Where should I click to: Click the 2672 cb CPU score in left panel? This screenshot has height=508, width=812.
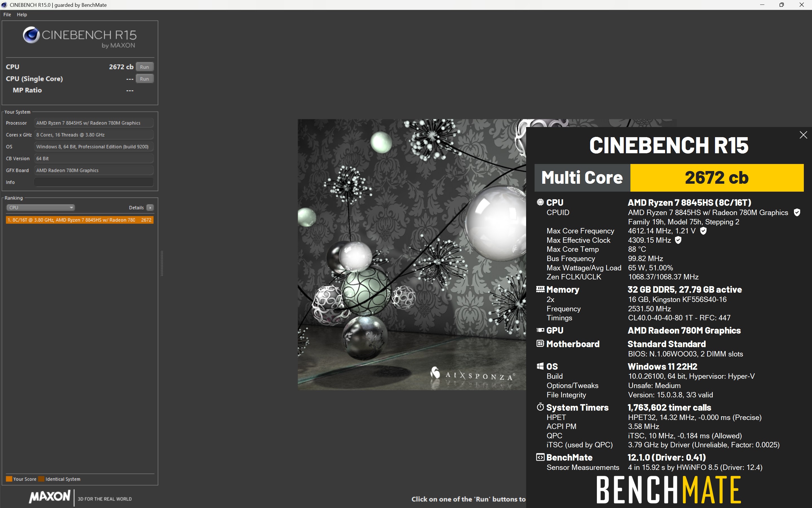121,67
